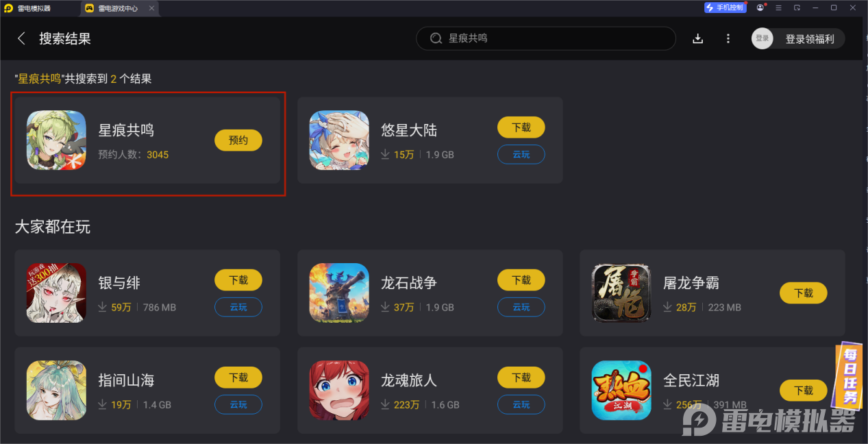
Task: Go back using the left arrow icon
Action: click(x=21, y=38)
